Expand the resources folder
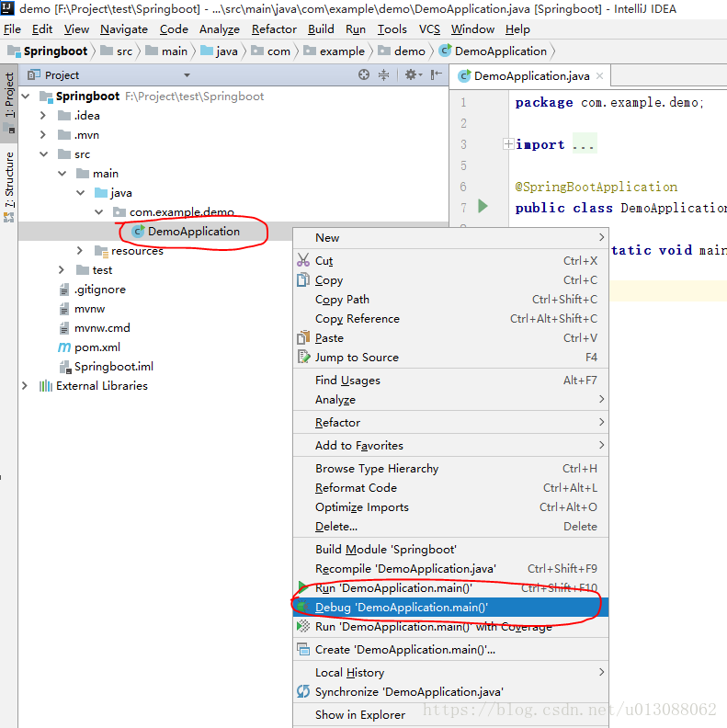The height and width of the screenshot is (728, 727). tap(80, 250)
